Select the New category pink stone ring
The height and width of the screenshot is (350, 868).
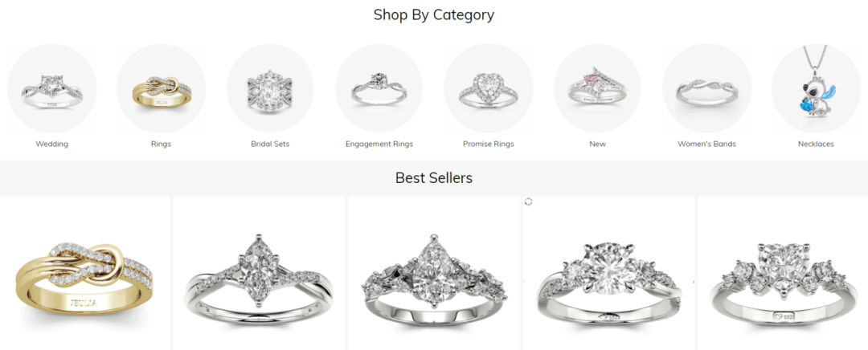pyautogui.click(x=598, y=88)
